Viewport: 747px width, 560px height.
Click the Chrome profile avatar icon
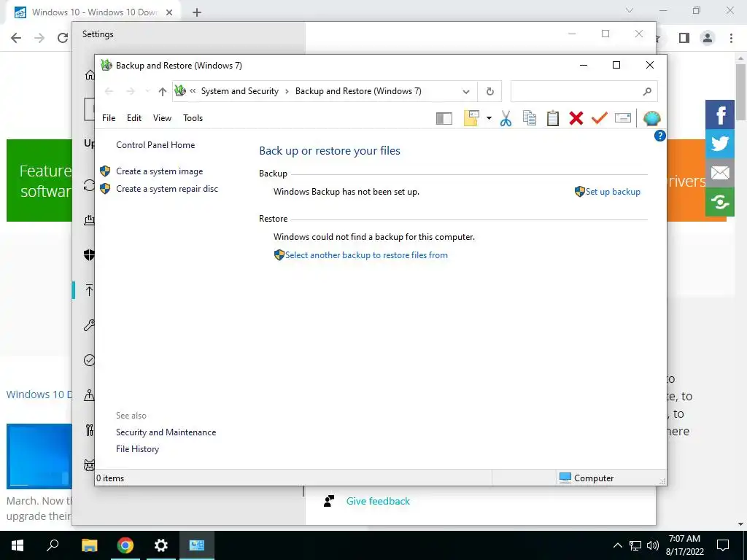(x=708, y=38)
